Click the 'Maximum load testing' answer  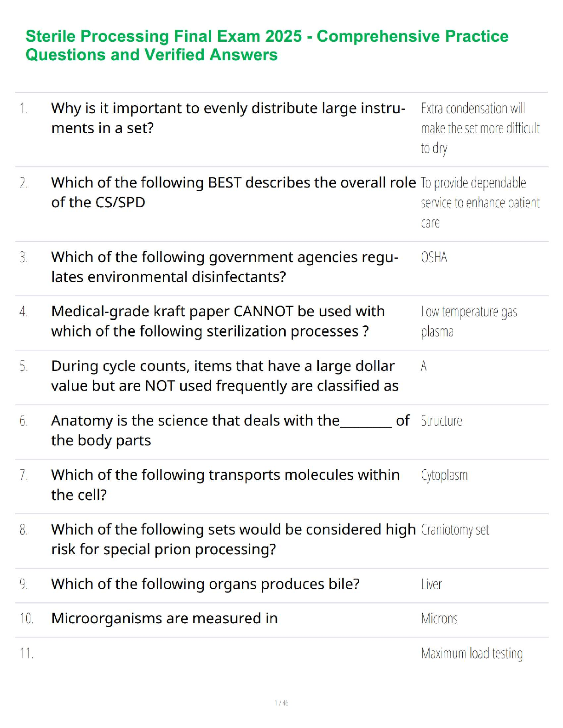[471, 654]
